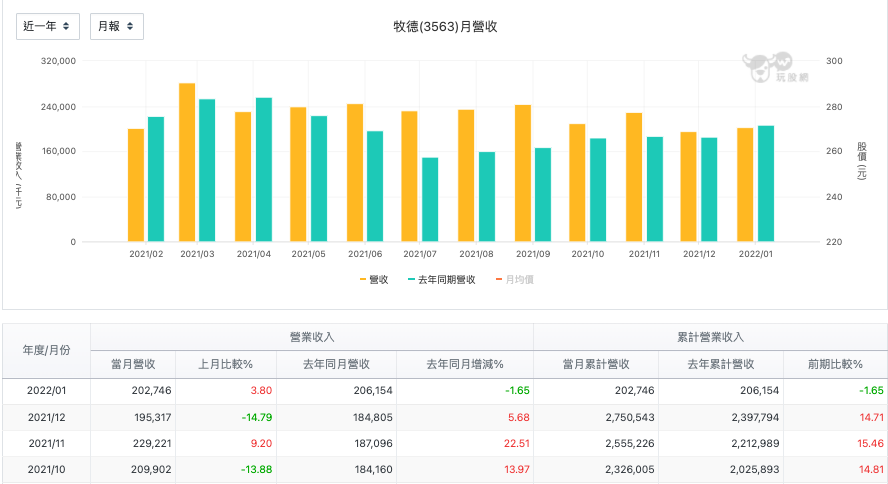Toggle the 去年同期營收 legend series
Screen dimensions: 888x484
pyautogui.click(x=441, y=280)
